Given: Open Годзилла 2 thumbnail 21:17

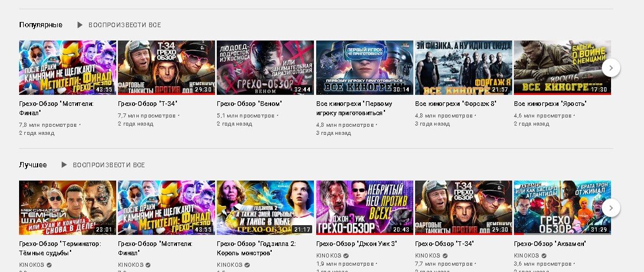Looking at the screenshot, I should [x=265, y=208].
